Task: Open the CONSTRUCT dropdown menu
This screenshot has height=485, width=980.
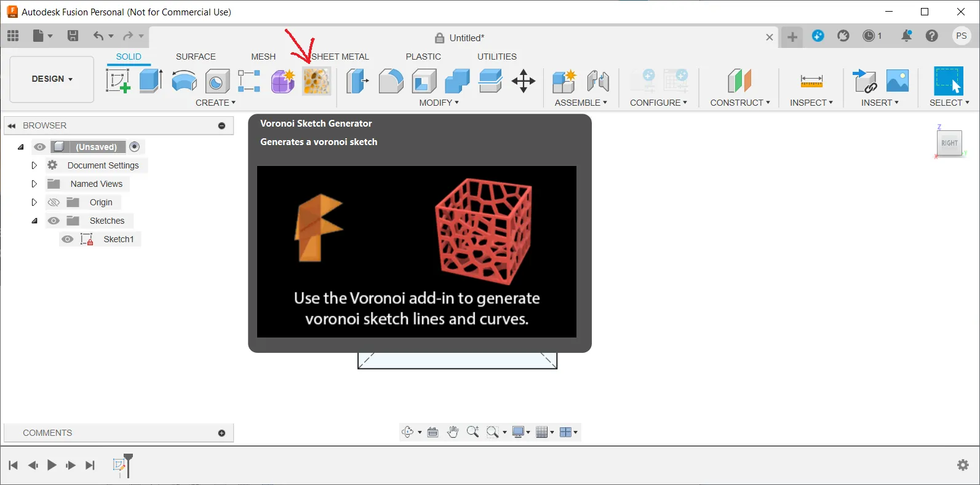Action: click(x=740, y=103)
